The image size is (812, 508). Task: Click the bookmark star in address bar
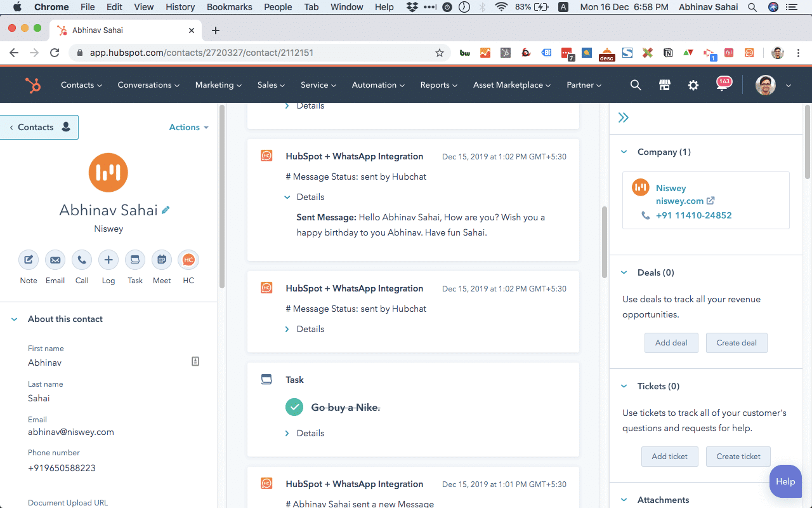click(440, 53)
